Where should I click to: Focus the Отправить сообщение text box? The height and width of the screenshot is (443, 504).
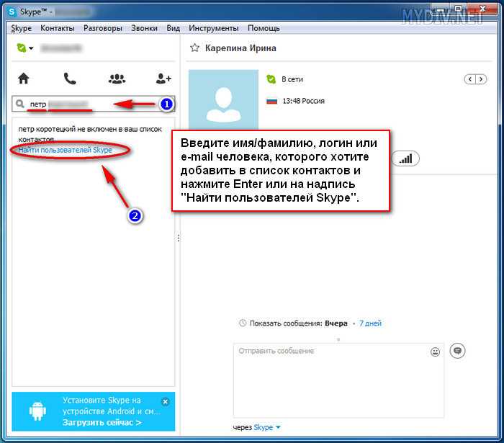pyautogui.click(x=338, y=380)
